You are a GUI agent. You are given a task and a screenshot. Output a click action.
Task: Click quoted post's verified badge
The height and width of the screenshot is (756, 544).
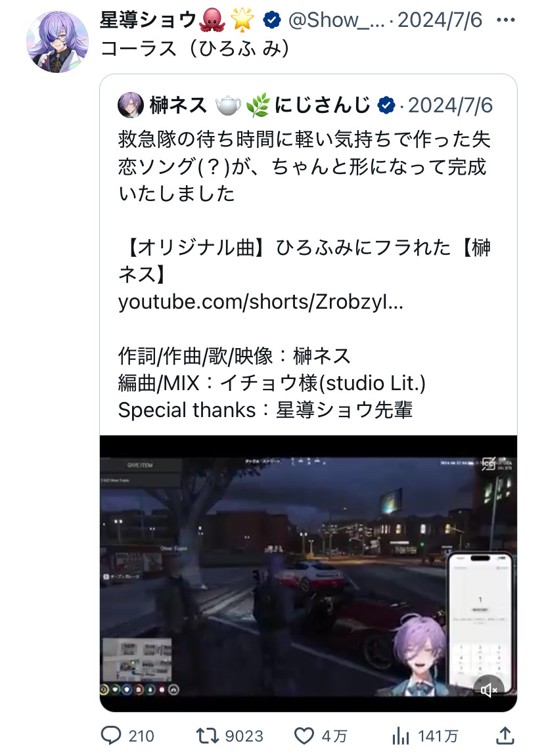(386, 105)
